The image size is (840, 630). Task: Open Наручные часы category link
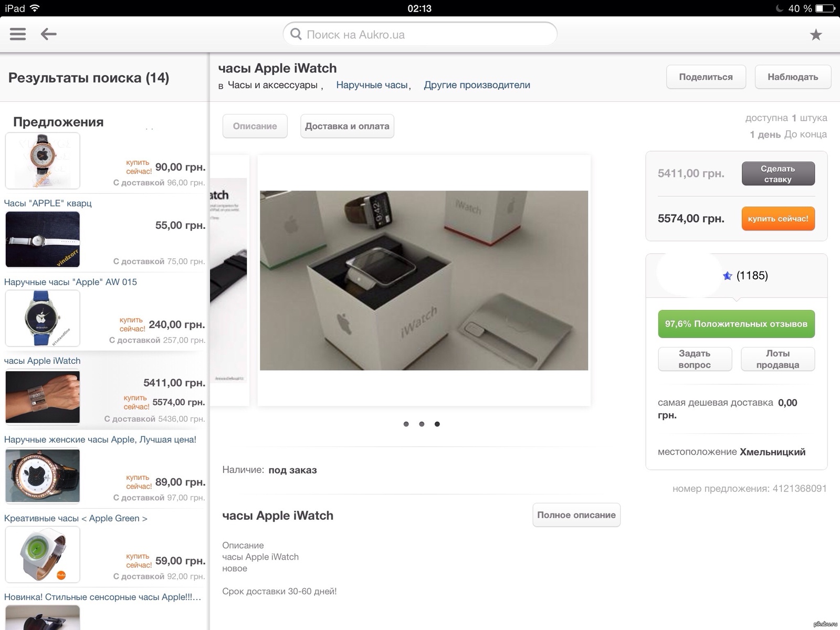372,85
